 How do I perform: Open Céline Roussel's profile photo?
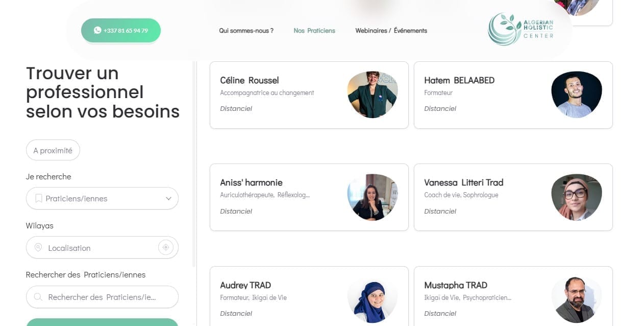tap(373, 95)
